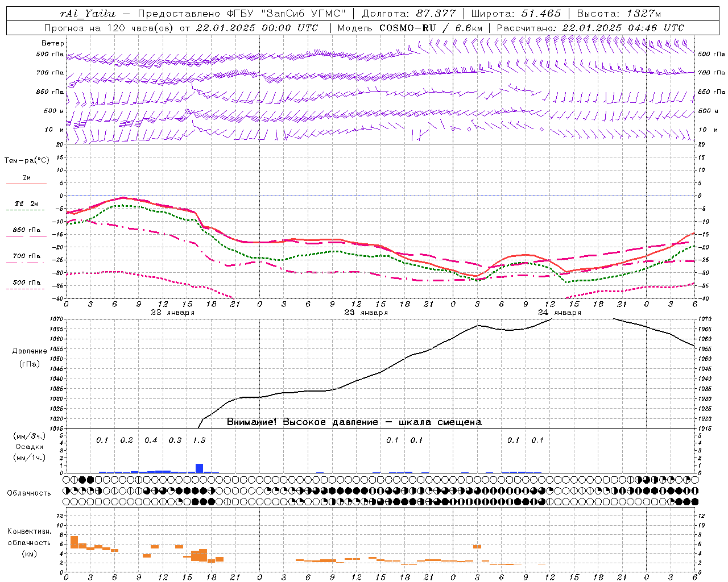Click the 22 января date label
This screenshot has width=728, height=582.
172,313
